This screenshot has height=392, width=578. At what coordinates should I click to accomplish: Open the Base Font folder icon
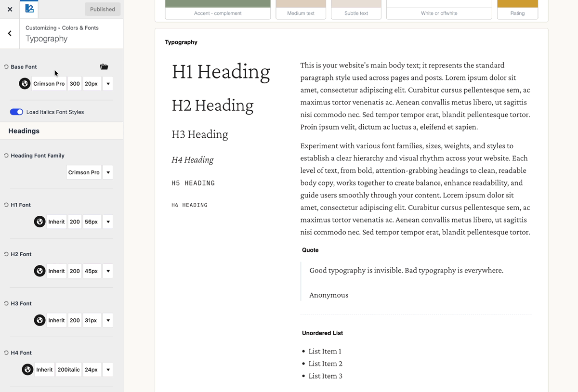(x=104, y=67)
